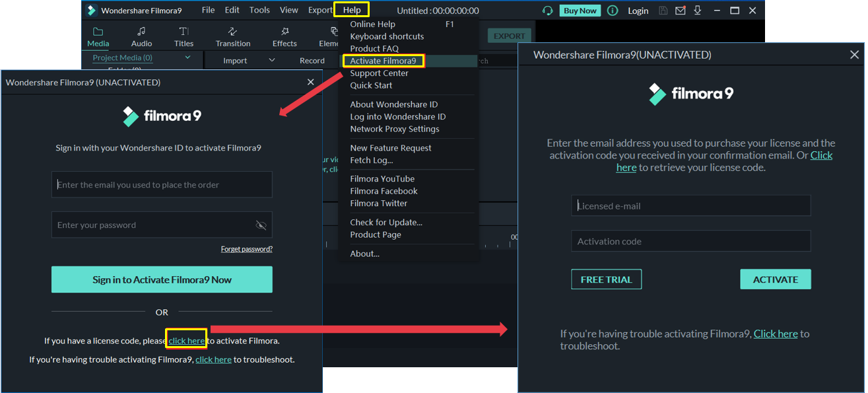Click the Filmora9 logo in main title bar
Image resolution: width=868 pixels, height=393 pixels.
click(x=91, y=10)
